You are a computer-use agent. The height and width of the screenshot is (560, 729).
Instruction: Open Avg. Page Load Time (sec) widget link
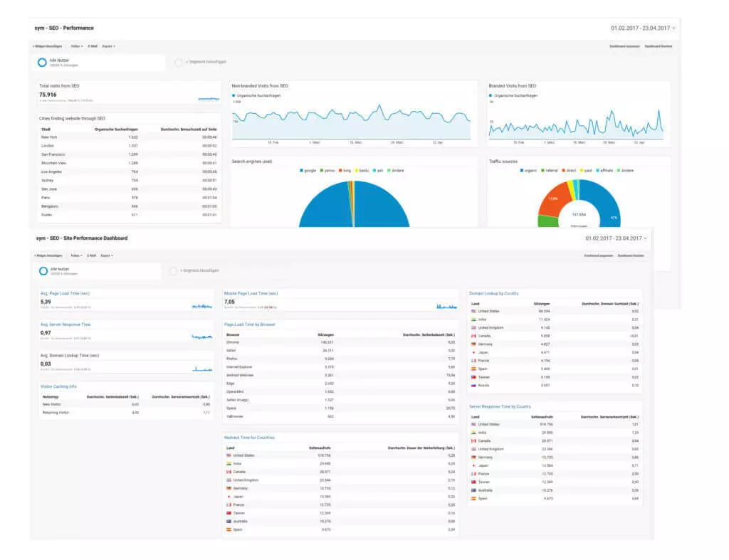tap(65, 294)
